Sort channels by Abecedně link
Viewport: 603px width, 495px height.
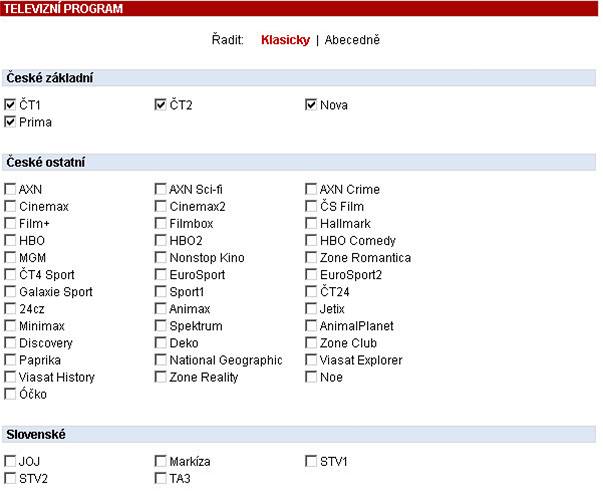[x=352, y=40]
